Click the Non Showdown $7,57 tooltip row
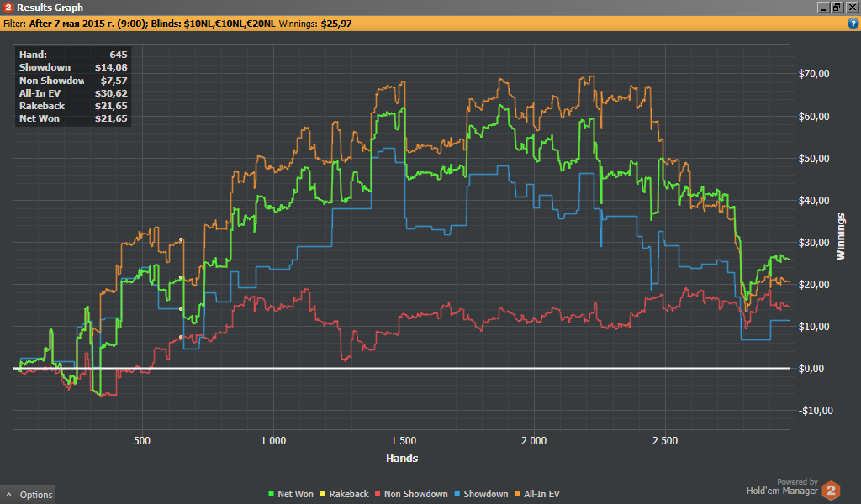 coord(73,81)
